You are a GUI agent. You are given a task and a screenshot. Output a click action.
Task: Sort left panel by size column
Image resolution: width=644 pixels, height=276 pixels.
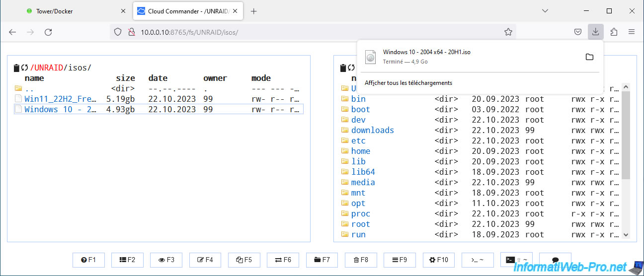[125, 78]
